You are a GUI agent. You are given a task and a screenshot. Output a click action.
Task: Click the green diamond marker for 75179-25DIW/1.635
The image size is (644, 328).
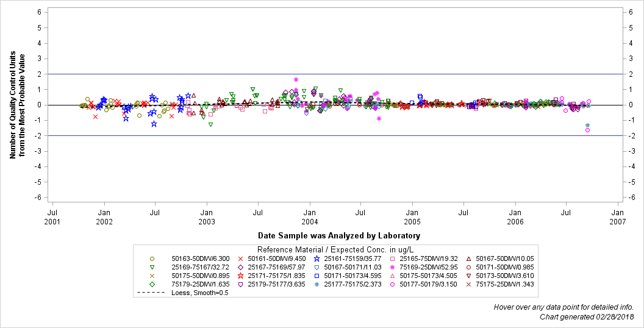coord(152,284)
